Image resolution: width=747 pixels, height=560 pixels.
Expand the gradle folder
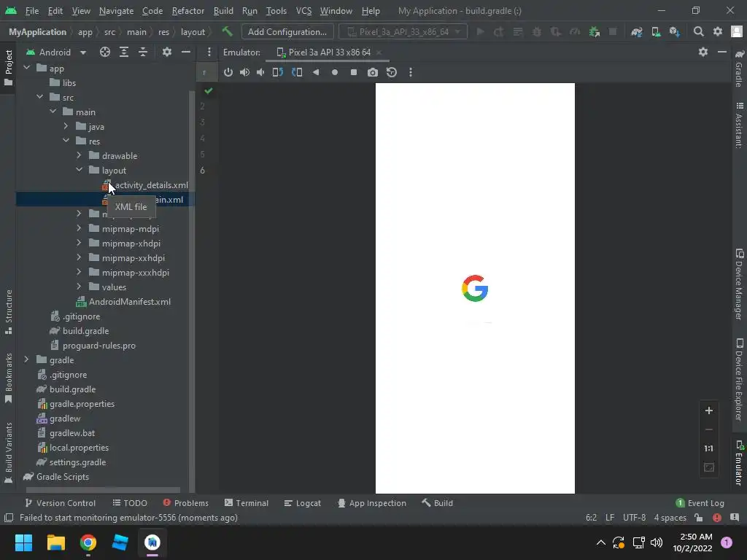(27, 359)
